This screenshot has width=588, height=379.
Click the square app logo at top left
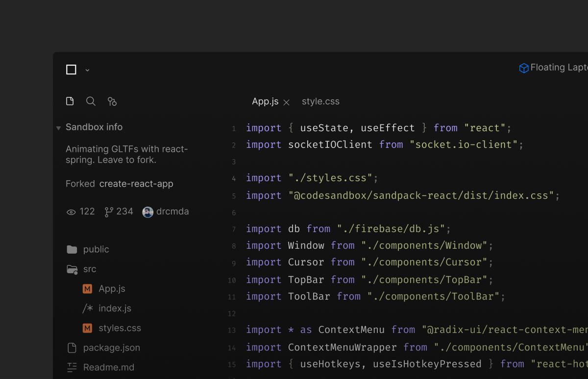pos(71,69)
